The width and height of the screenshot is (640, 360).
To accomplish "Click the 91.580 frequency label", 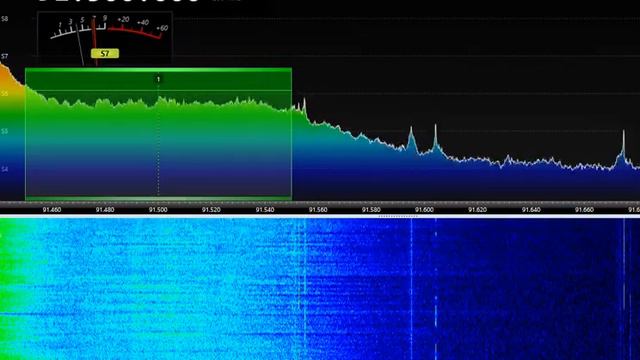I will click(x=371, y=210).
